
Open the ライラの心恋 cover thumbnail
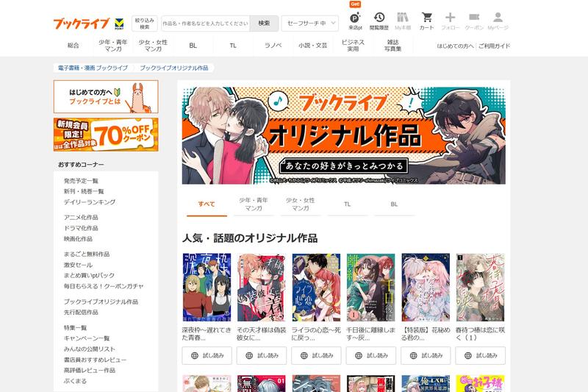pos(316,288)
